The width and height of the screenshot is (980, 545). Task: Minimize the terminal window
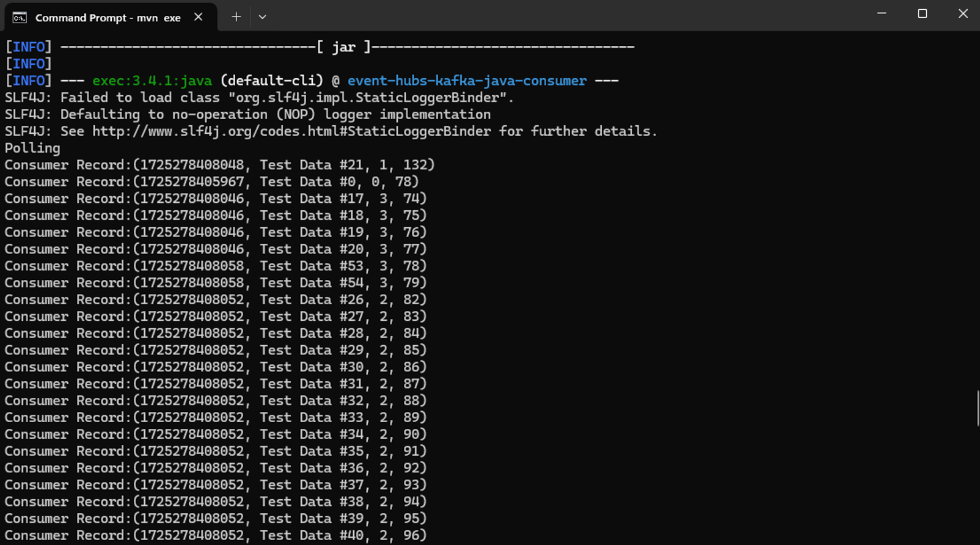point(882,13)
